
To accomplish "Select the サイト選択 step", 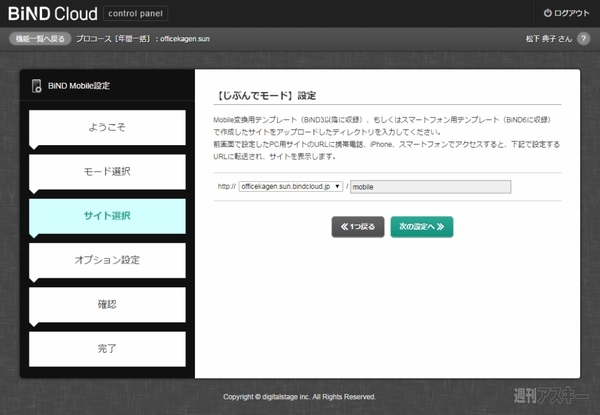I will tap(107, 216).
